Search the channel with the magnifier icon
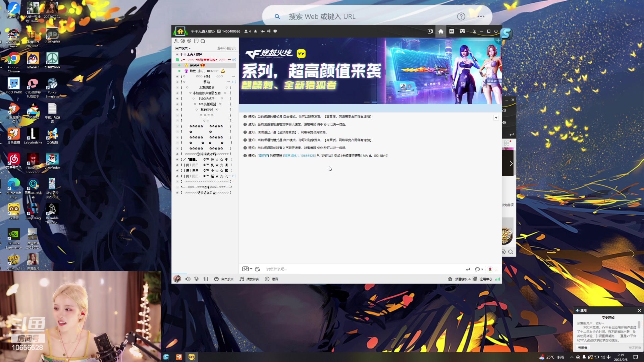 point(203,41)
